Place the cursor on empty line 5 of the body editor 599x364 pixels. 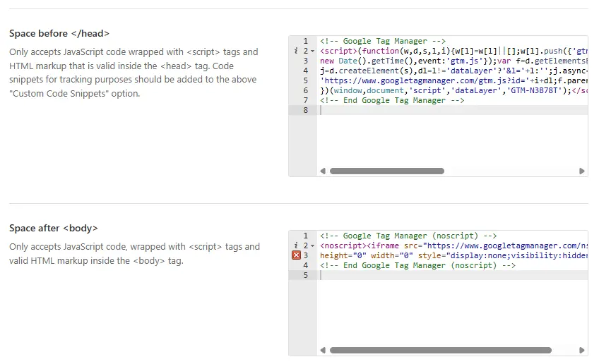click(452, 275)
